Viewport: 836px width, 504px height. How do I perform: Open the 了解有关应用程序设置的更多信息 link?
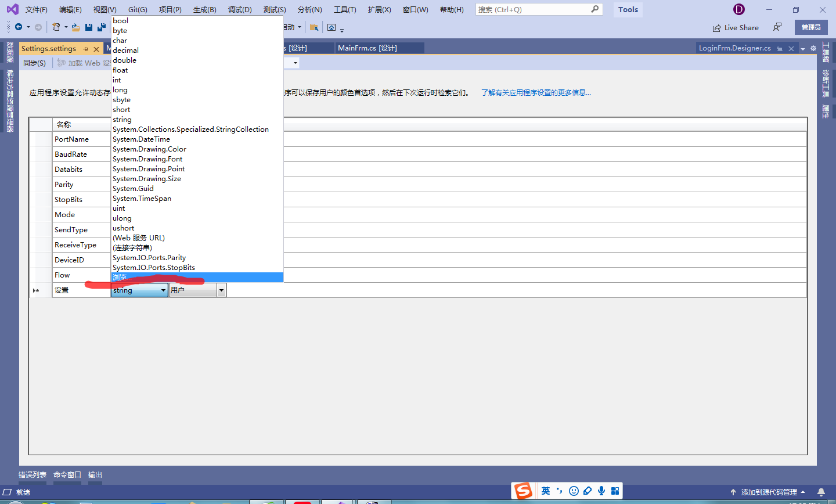click(536, 92)
